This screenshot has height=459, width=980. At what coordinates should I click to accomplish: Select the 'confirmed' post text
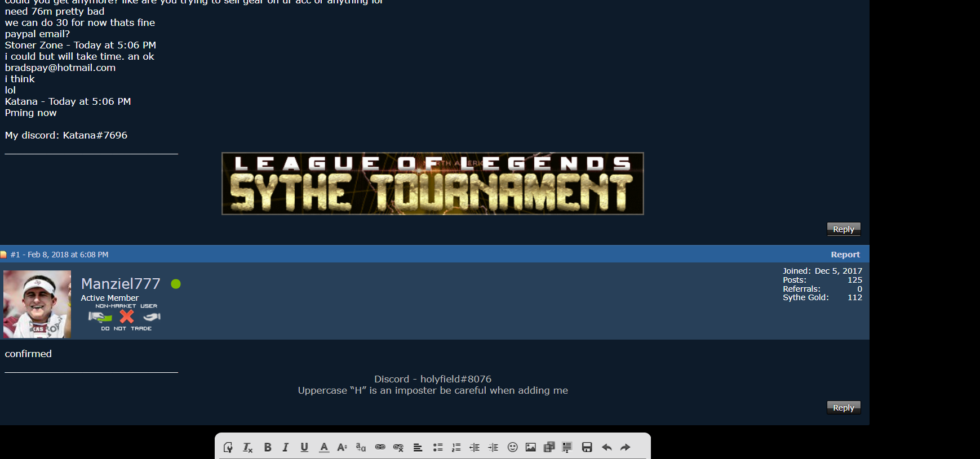click(28, 354)
